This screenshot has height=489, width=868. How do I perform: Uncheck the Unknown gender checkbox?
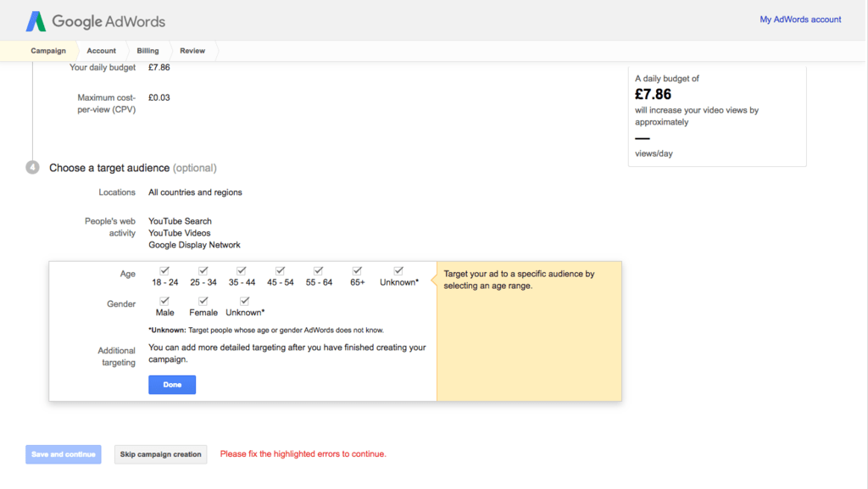[245, 301]
